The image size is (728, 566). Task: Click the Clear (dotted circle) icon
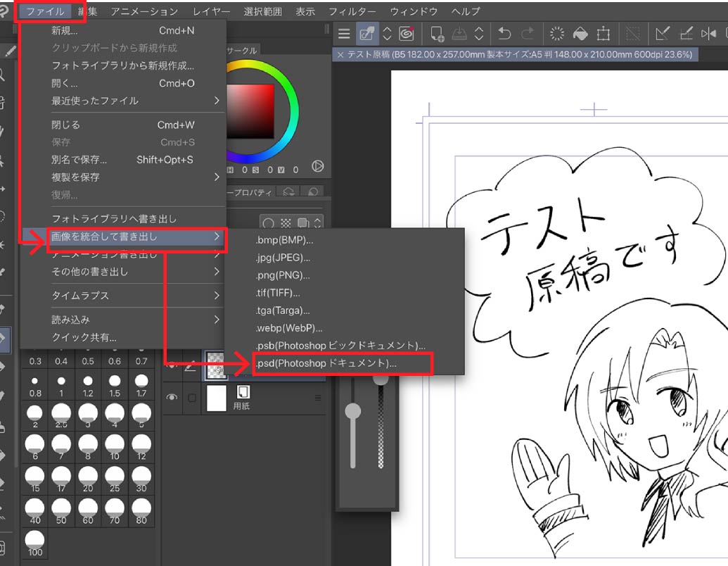[557, 33]
